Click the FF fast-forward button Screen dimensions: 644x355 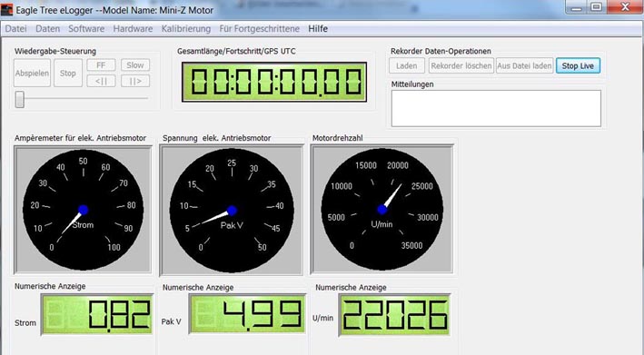pos(101,65)
